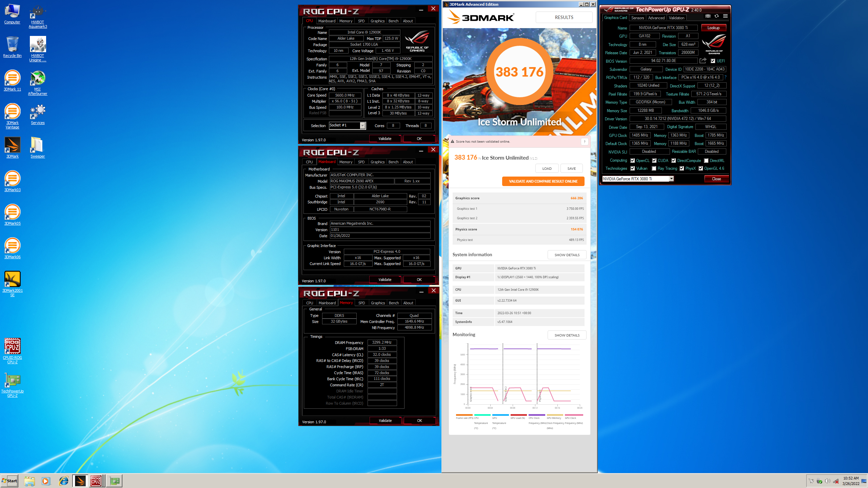The width and height of the screenshot is (868, 488).
Task: Open the MSI Afterburner desktop icon
Action: [38, 83]
